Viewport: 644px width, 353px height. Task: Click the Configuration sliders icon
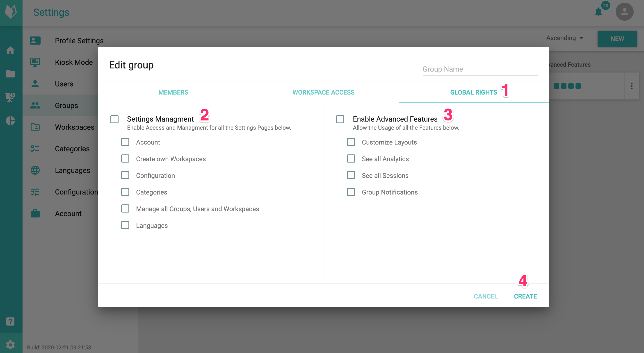tap(35, 192)
